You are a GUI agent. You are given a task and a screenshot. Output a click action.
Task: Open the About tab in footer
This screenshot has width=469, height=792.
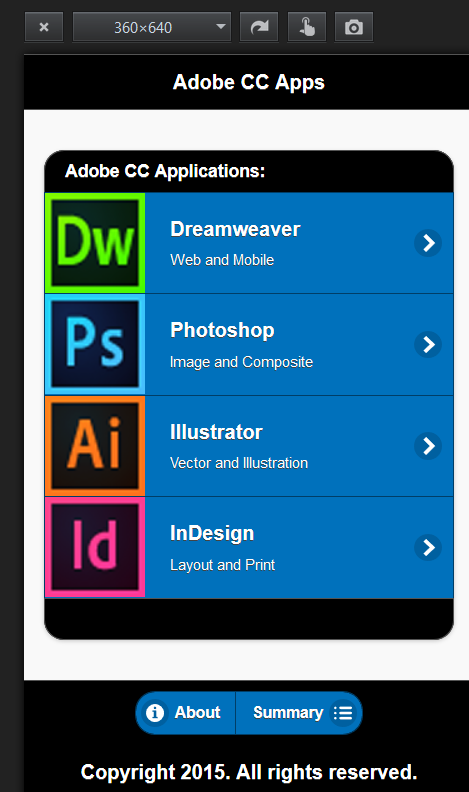(185, 713)
